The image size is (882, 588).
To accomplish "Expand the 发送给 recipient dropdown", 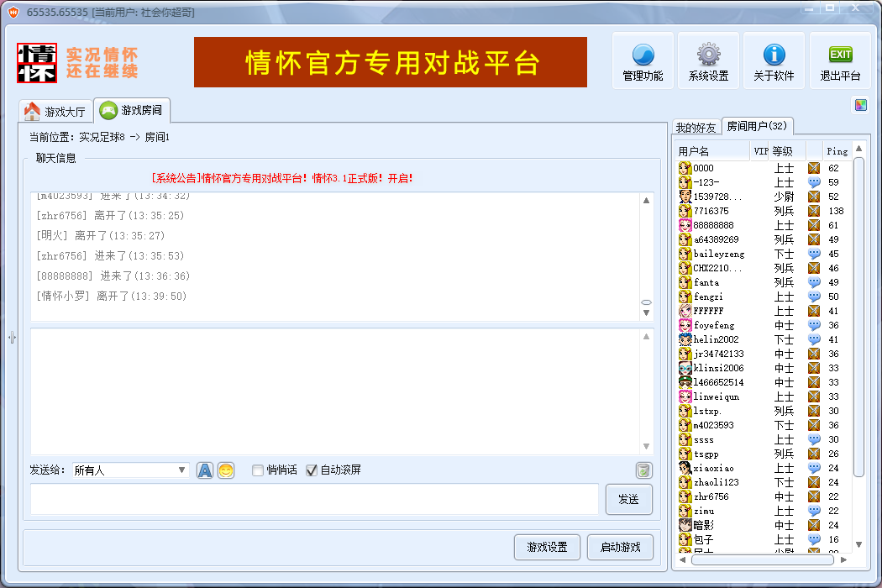I will (181, 470).
